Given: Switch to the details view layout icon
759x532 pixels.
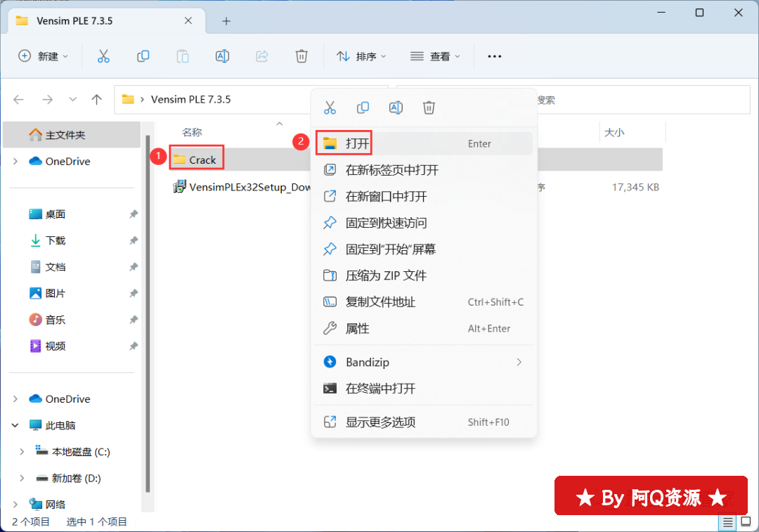Looking at the screenshot, I should [727, 522].
